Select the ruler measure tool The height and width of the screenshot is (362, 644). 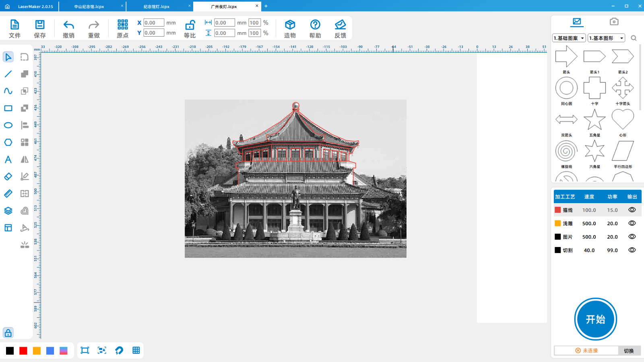(8, 194)
